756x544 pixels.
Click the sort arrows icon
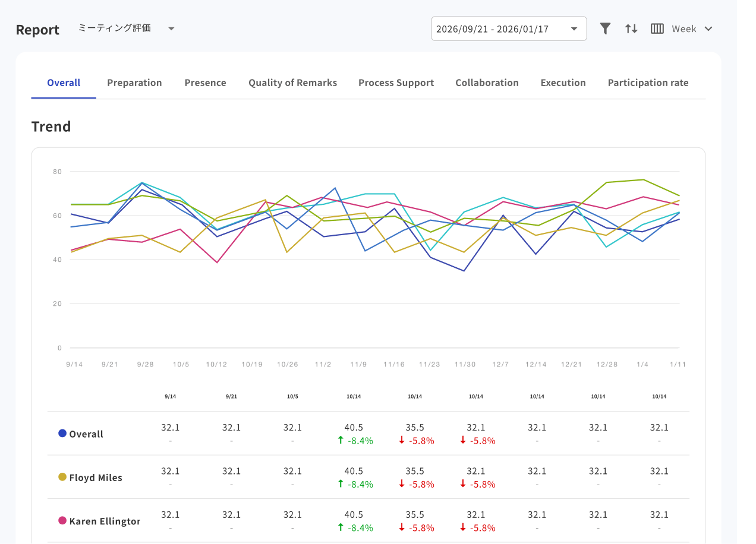[631, 29]
